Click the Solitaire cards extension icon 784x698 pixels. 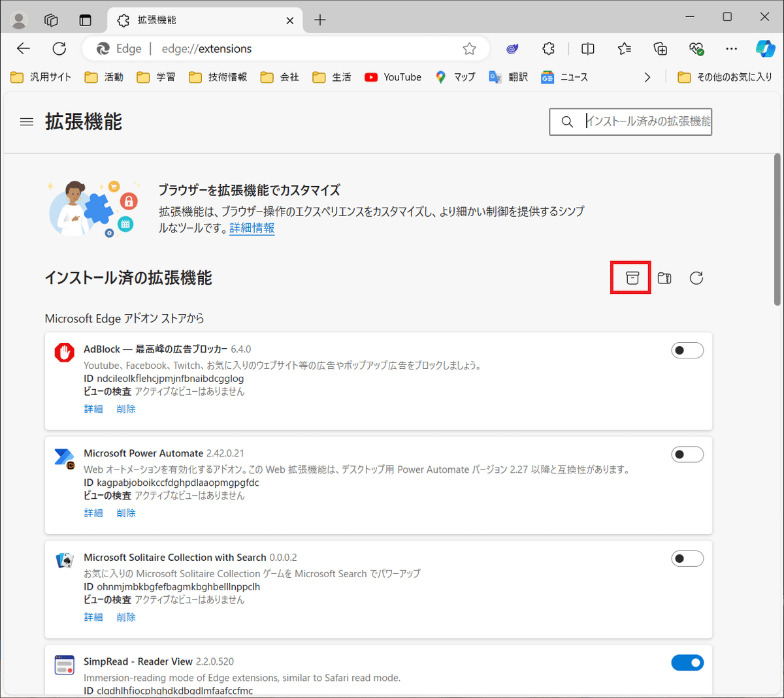click(x=64, y=560)
